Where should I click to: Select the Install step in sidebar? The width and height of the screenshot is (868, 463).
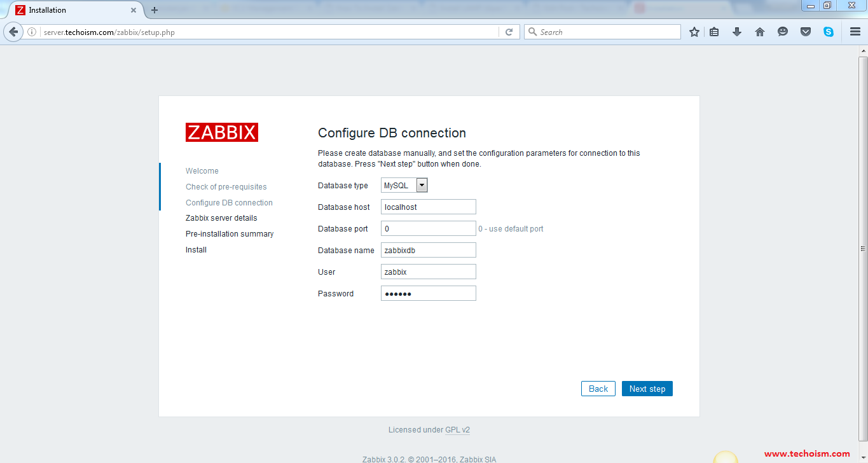pos(196,250)
